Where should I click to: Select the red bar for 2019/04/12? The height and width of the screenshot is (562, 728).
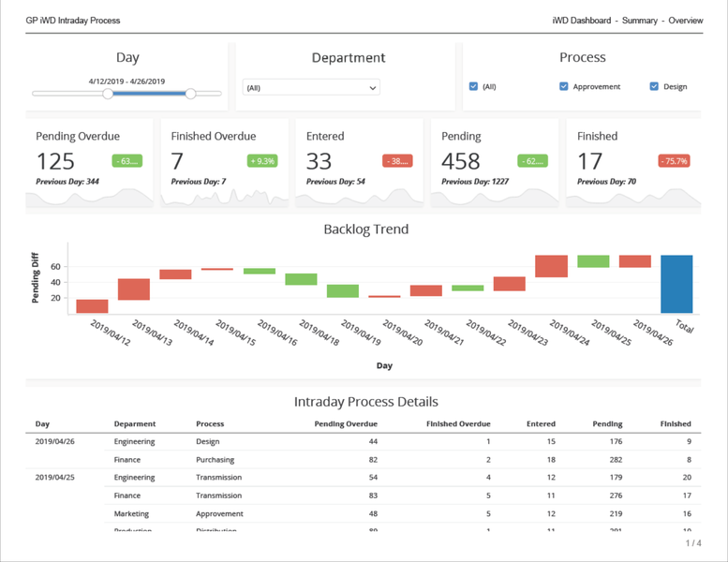(92, 306)
